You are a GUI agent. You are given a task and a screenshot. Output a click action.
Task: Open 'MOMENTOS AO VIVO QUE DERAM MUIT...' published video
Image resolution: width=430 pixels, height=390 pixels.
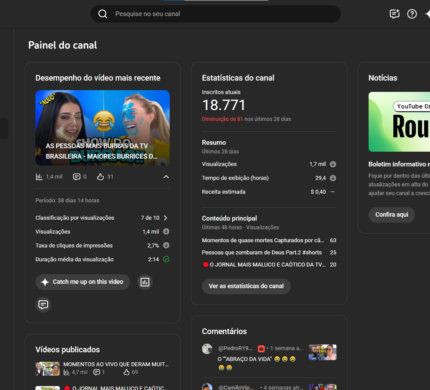[116, 364]
